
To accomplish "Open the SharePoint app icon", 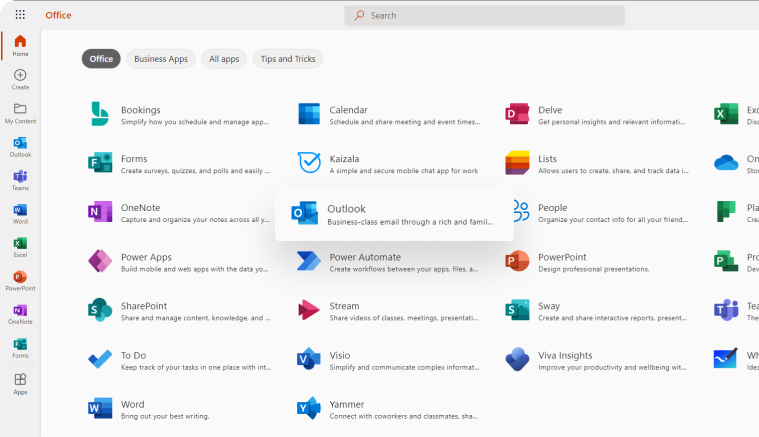I will (x=100, y=310).
